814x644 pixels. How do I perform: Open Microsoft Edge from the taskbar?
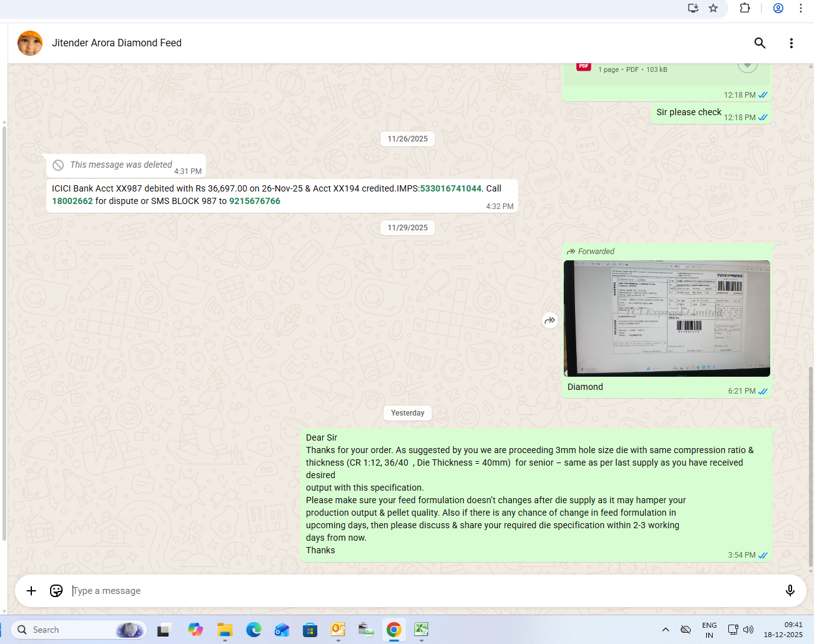point(253,630)
